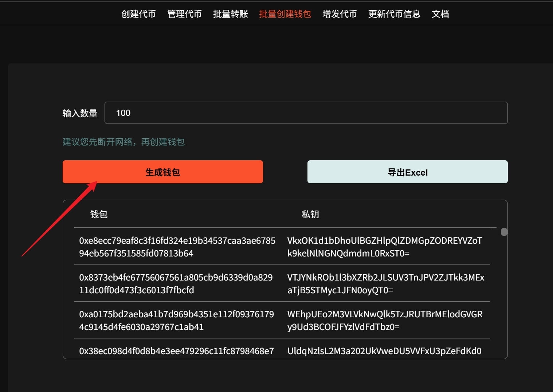Select wallet address starting 0xa0175bd2

pyautogui.click(x=177, y=321)
